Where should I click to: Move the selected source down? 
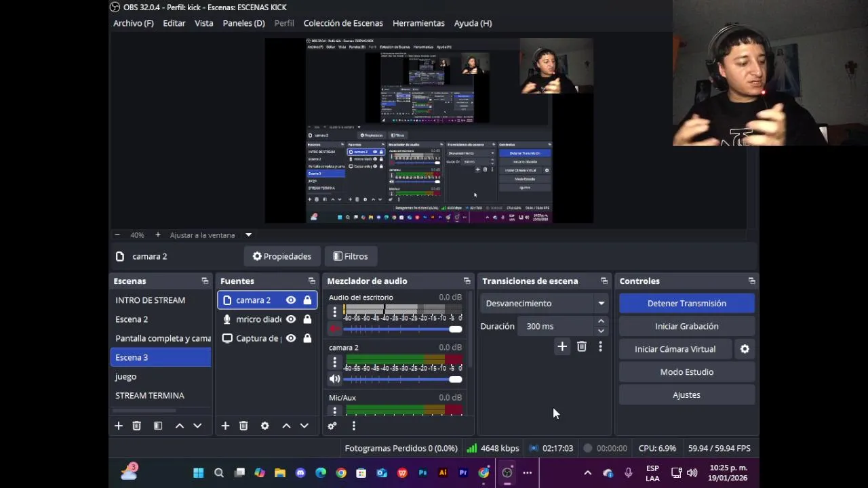[x=304, y=426]
